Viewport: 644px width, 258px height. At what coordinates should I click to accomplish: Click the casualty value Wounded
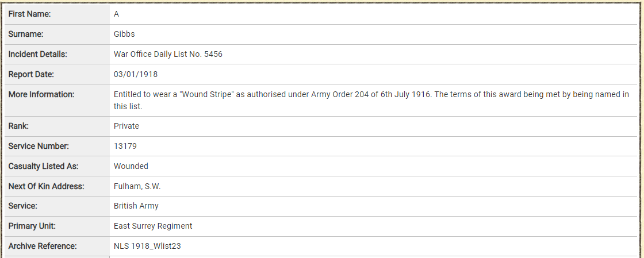[131, 166]
